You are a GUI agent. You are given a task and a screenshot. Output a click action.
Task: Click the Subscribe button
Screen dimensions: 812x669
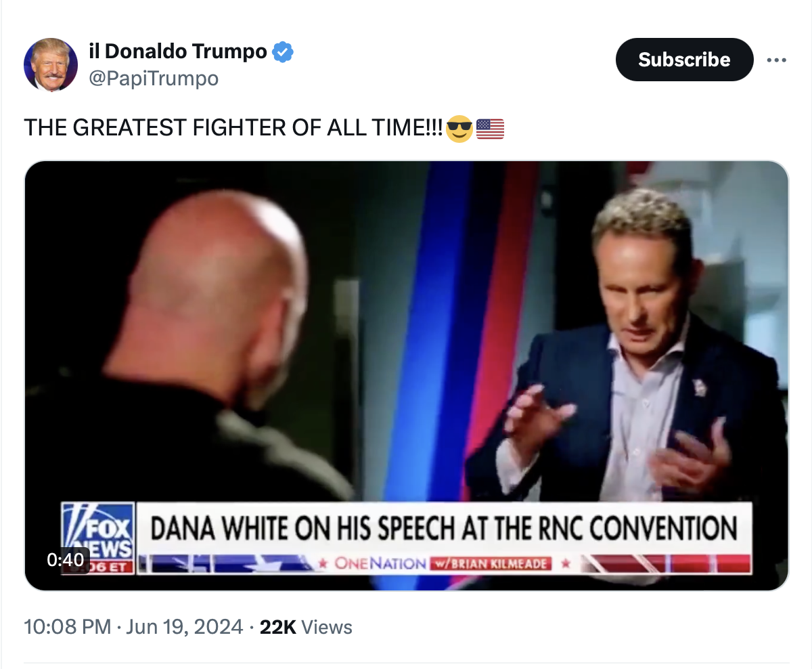point(684,60)
